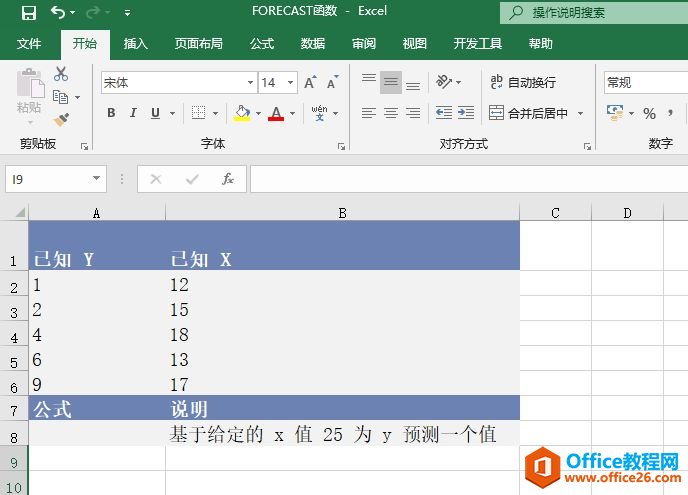Click the Align Left icon
Viewport: 688px width, 495px height.
[369, 113]
